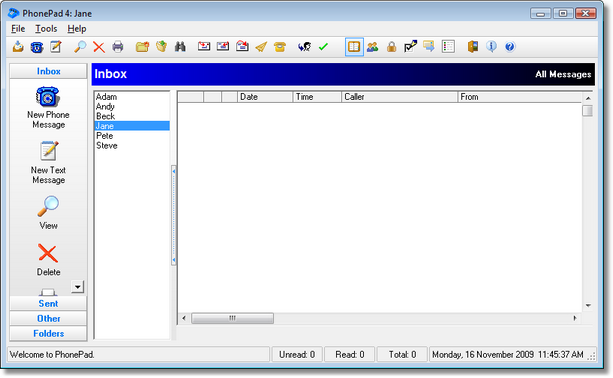Click the box with green arrow toolbar icon

(x=161, y=47)
